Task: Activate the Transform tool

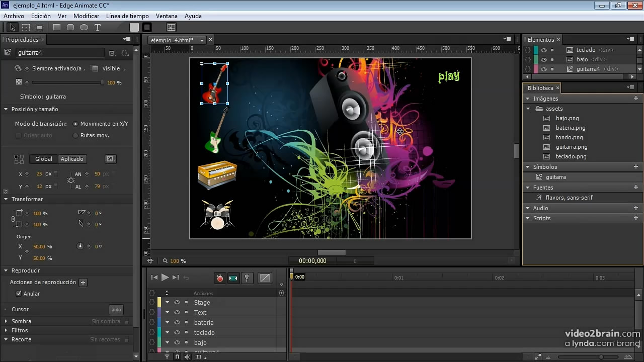Action: point(26,28)
